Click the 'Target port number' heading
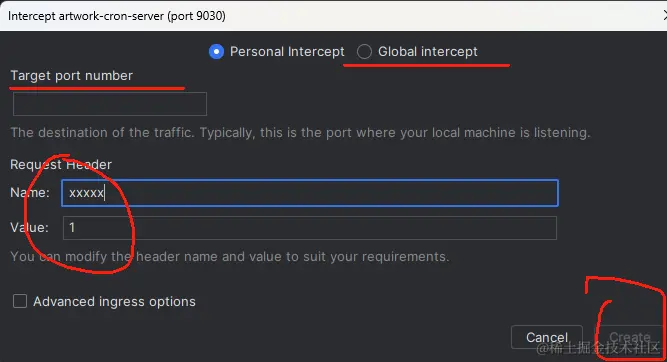The height and width of the screenshot is (362, 667). (71, 76)
